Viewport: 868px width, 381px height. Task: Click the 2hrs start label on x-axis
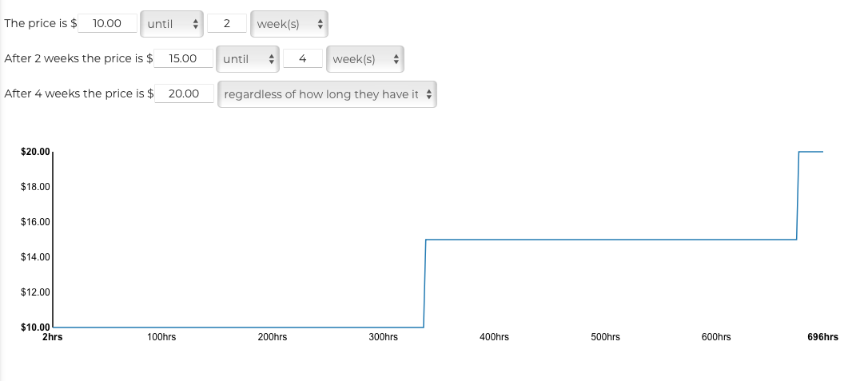(53, 338)
